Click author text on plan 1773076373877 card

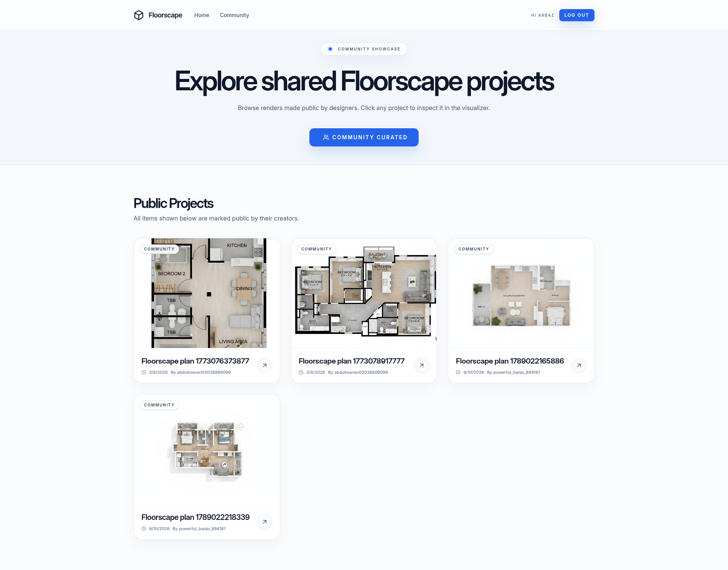(x=201, y=372)
